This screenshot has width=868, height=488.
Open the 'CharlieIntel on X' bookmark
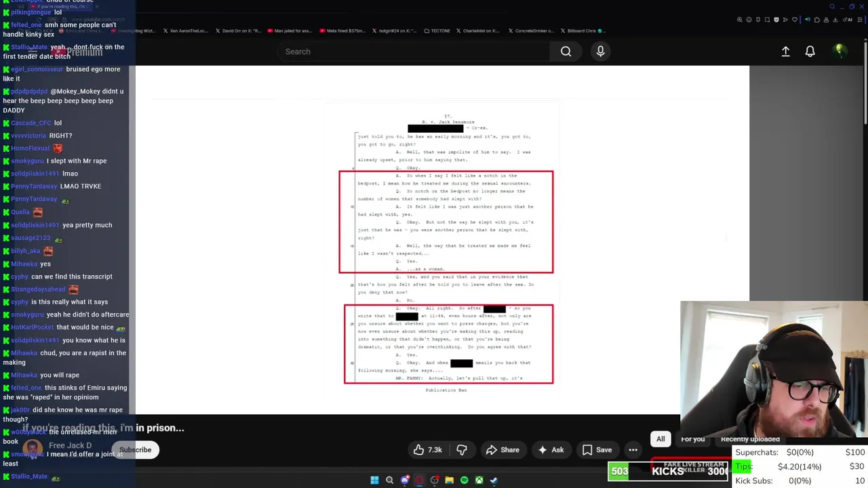(478, 30)
